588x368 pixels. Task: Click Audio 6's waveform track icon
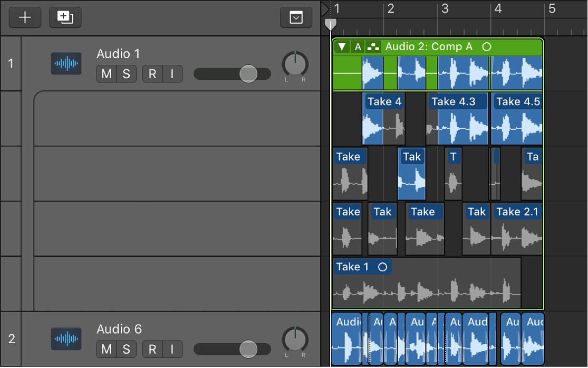coord(66,339)
